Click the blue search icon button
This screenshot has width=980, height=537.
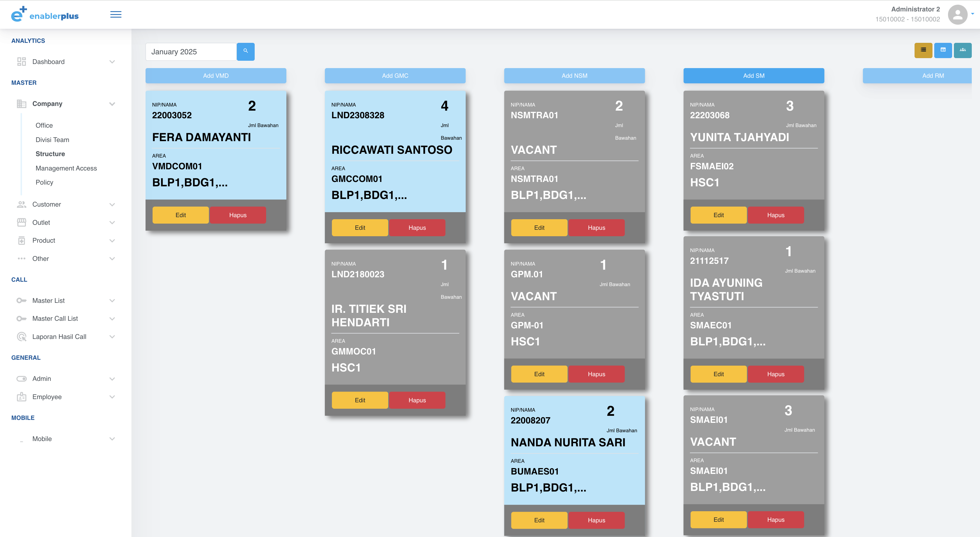[x=245, y=51]
